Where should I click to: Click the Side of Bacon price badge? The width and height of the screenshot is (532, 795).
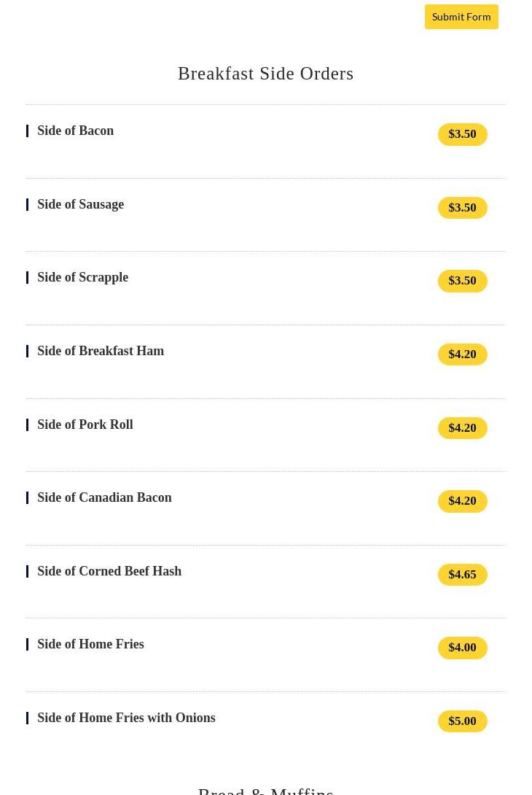pyautogui.click(x=462, y=134)
